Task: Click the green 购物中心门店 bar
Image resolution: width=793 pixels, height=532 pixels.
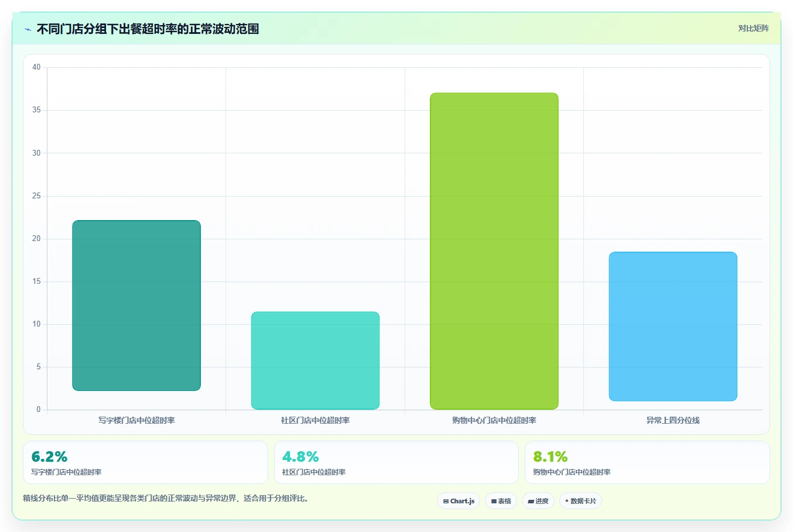Action: (x=494, y=251)
